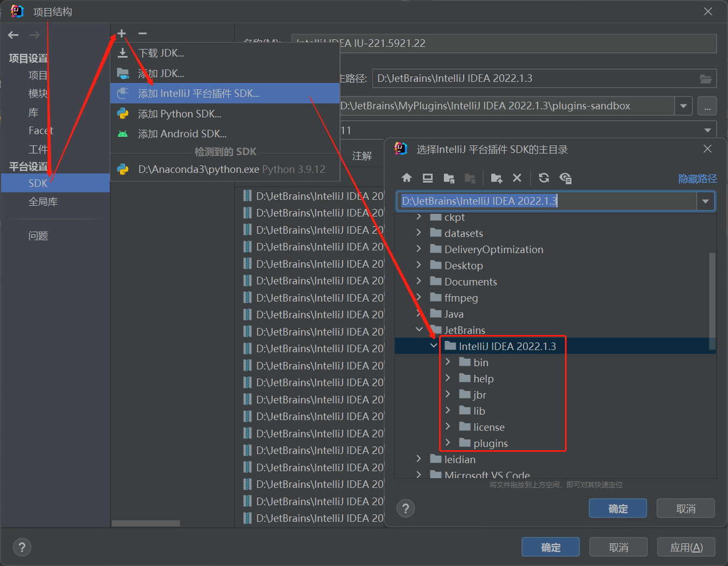Image resolution: width=728 pixels, height=566 pixels.
Task: Click the Refresh icon in chooser toolbar
Action: [x=544, y=178]
